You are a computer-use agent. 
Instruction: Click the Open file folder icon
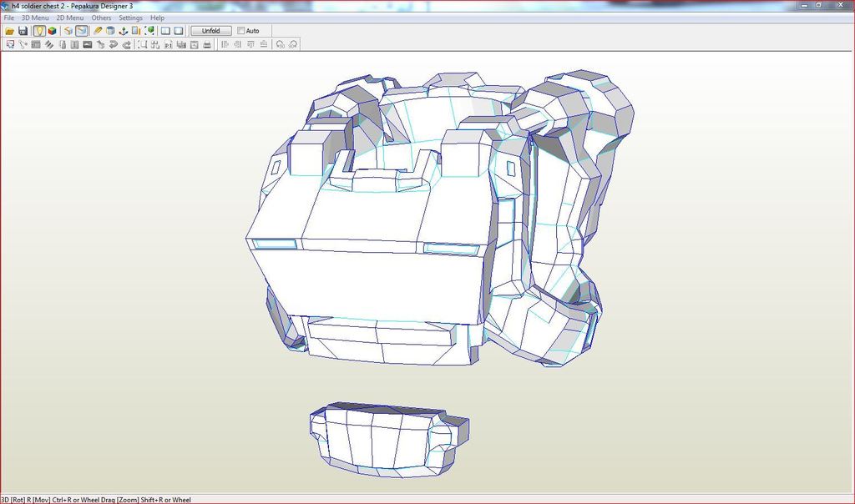point(10,31)
